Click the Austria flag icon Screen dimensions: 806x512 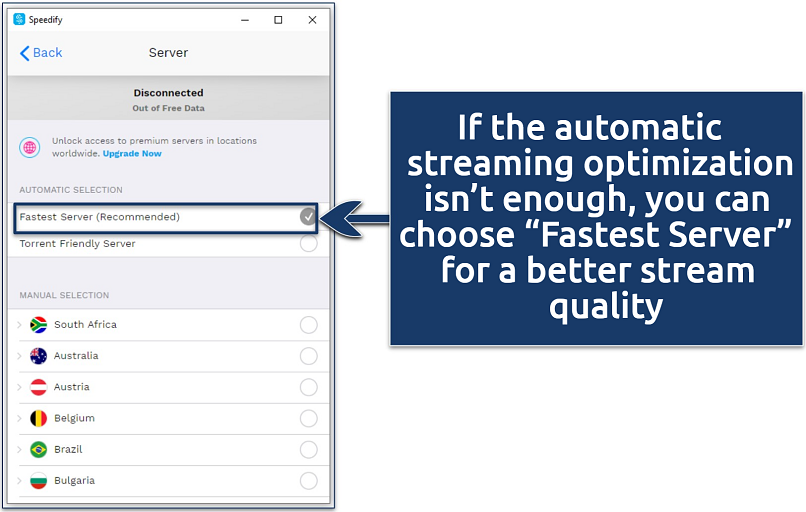tap(39, 387)
